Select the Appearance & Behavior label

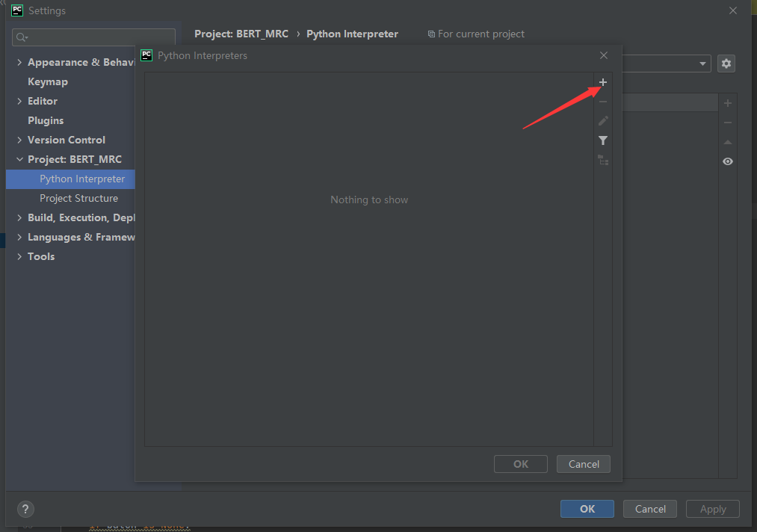point(81,62)
